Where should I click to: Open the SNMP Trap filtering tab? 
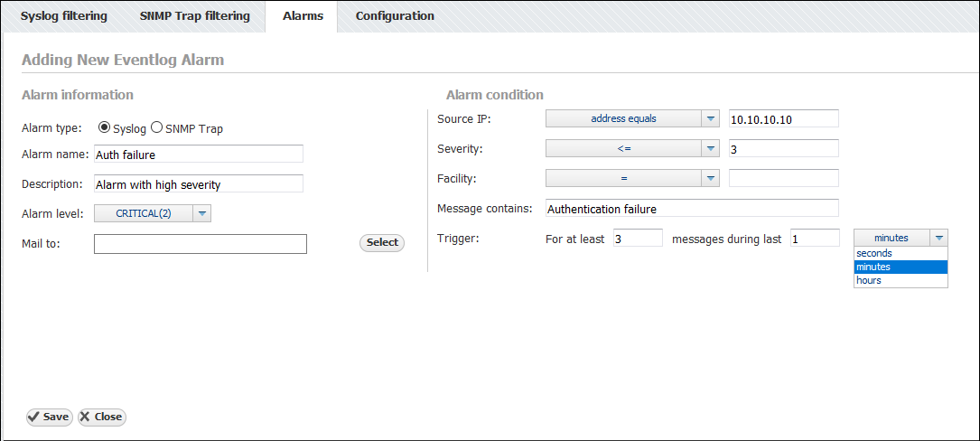(195, 16)
